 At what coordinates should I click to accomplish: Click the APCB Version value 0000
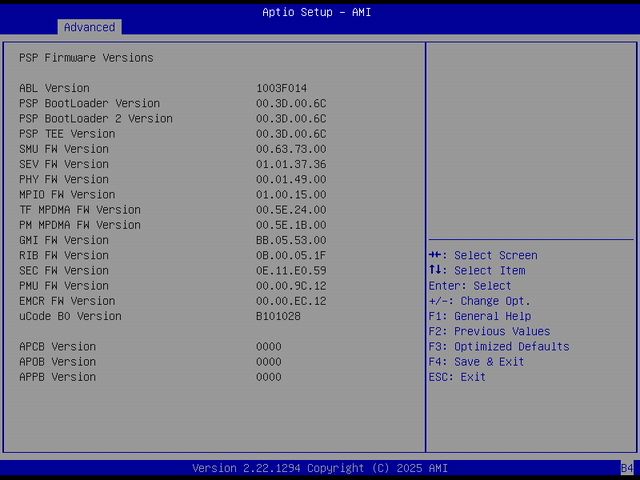[269, 347]
